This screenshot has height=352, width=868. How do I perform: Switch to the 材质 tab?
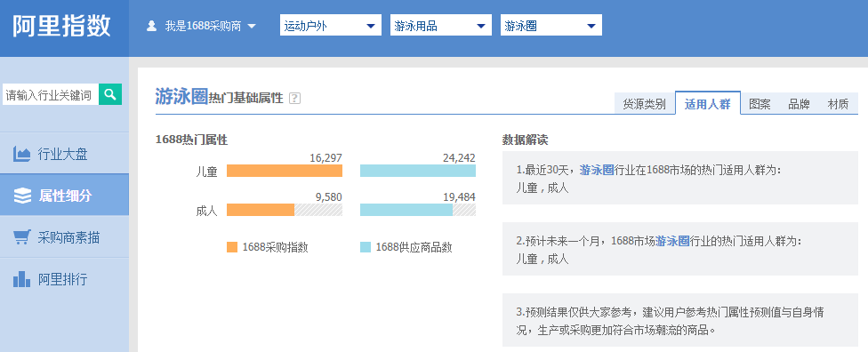[x=838, y=104]
